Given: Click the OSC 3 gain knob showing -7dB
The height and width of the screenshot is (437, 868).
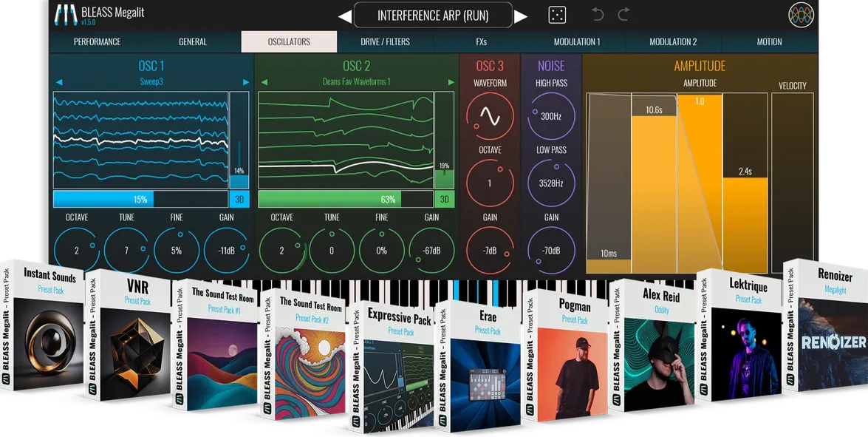Looking at the screenshot, I should point(490,251).
